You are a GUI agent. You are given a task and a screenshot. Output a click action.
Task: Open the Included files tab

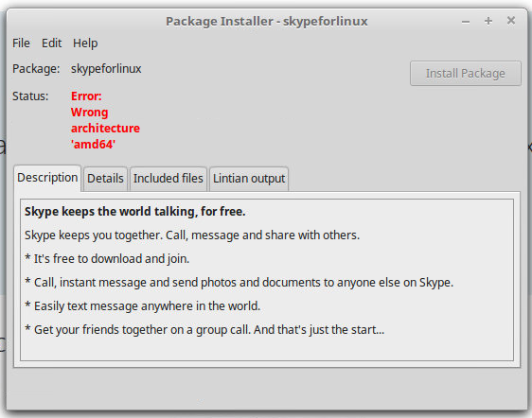coord(168,179)
